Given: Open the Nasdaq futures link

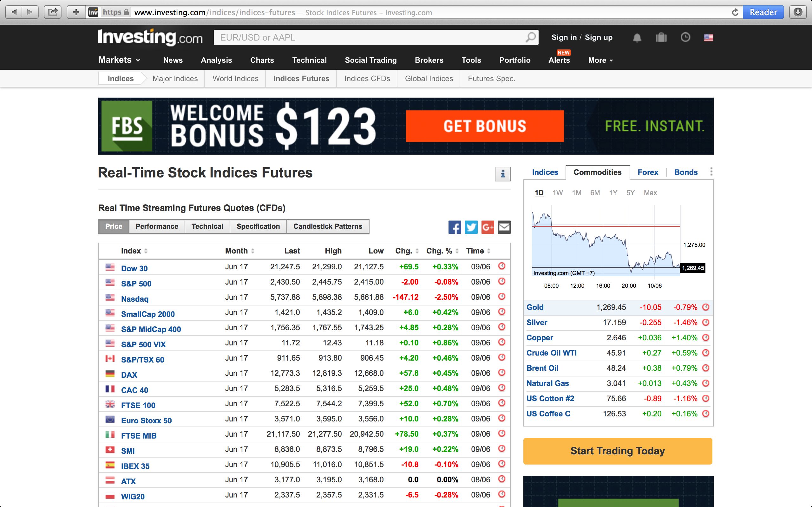Looking at the screenshot, I should [134, 299].
